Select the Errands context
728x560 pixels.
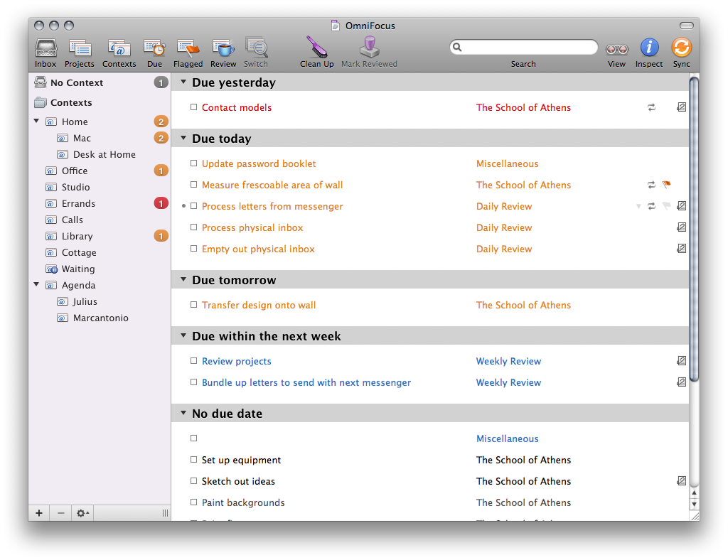tap(78, 203)
